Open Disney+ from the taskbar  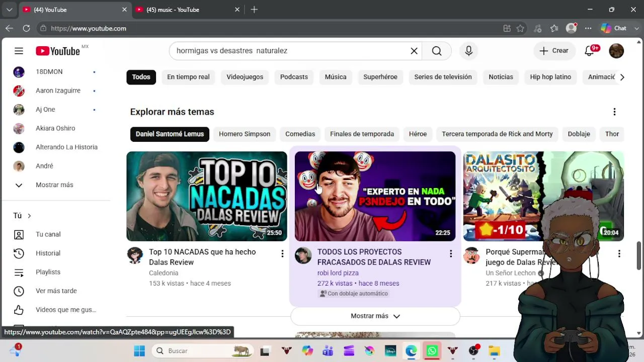point(390,351)
